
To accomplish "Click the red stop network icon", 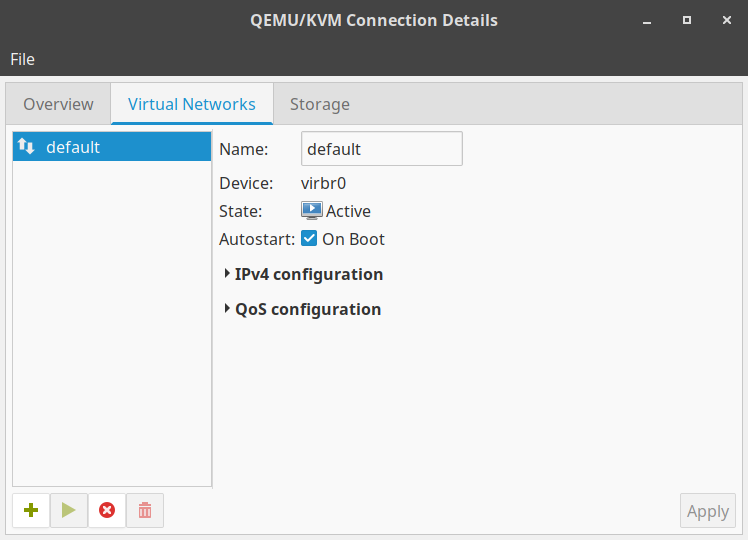I will point(107,510).
